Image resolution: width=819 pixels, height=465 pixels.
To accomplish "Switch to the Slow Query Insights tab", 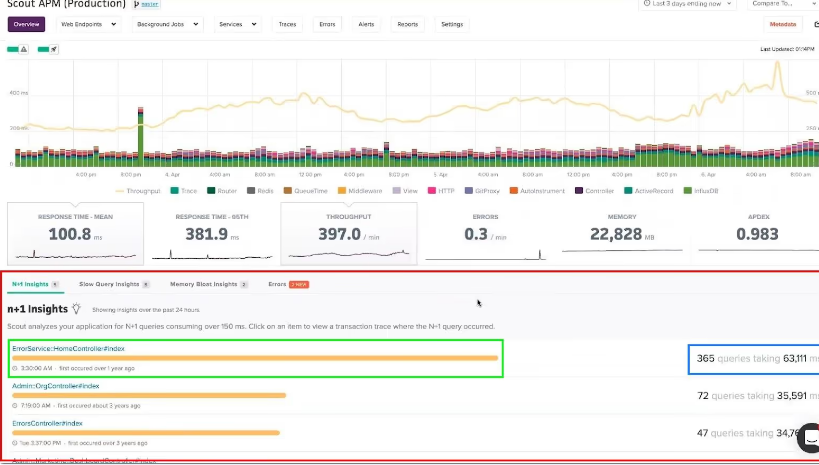I will [x=114, y=284].
